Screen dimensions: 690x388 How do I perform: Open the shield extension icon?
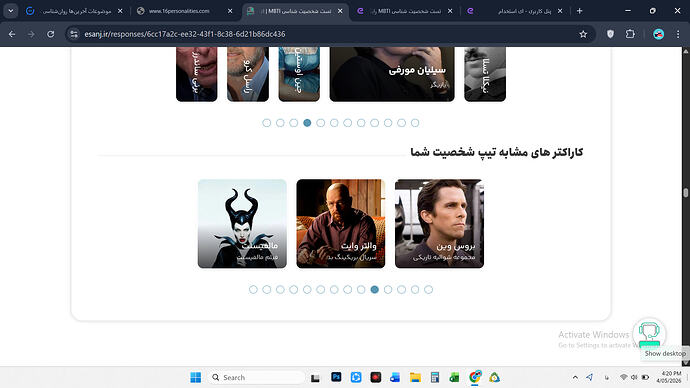610,34
